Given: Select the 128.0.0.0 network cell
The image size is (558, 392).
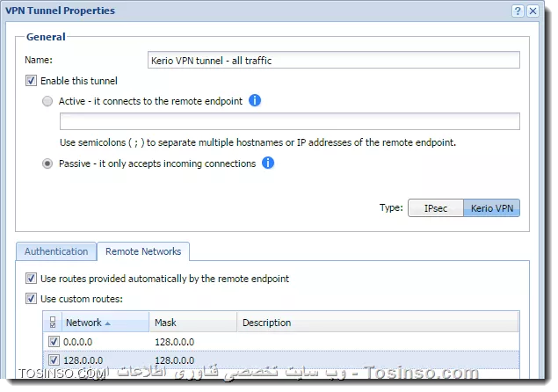Looking at the screenshot, I should 83,360.
